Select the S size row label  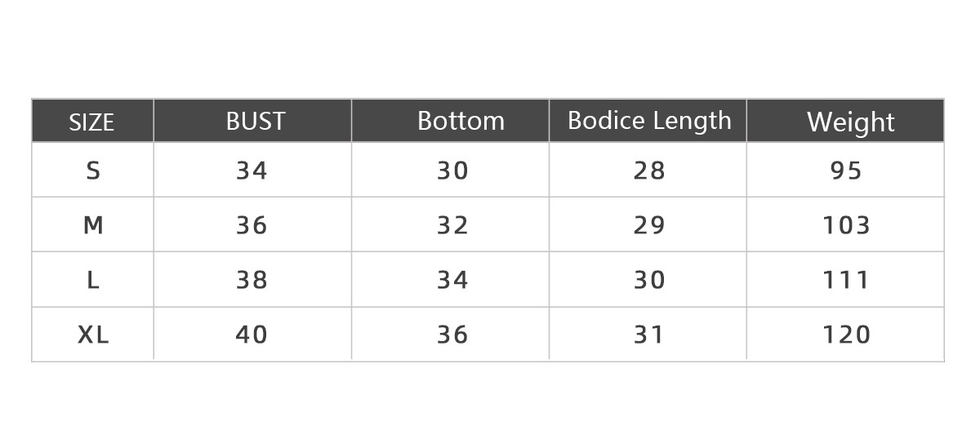click(93, 171)
